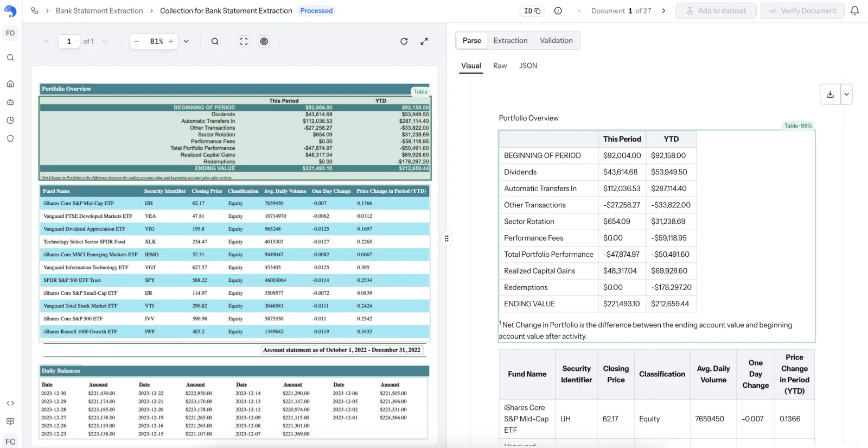The height and width of the screenshot is (448, 868).
Task: Zoom in with plus button
Action: [x=171, y=41]
